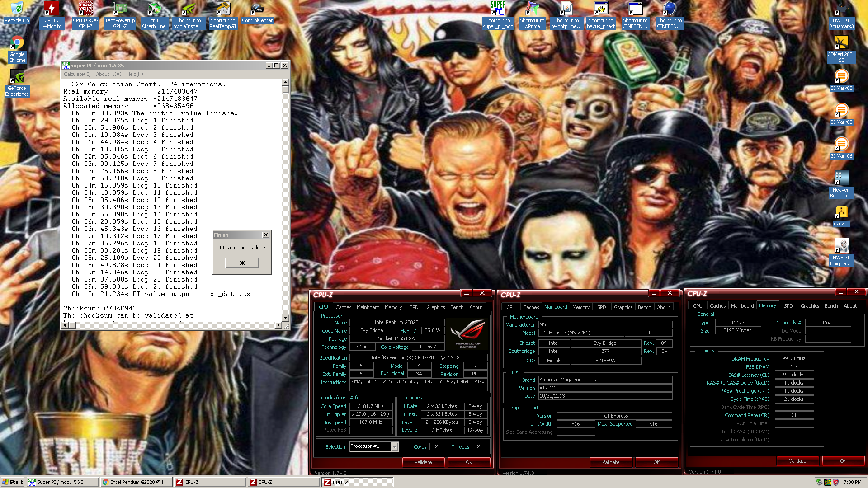Launch HWBOT Aquamark3 desktop icon
The width and height of the screenshot is (868, 488).
coord(841,15)
